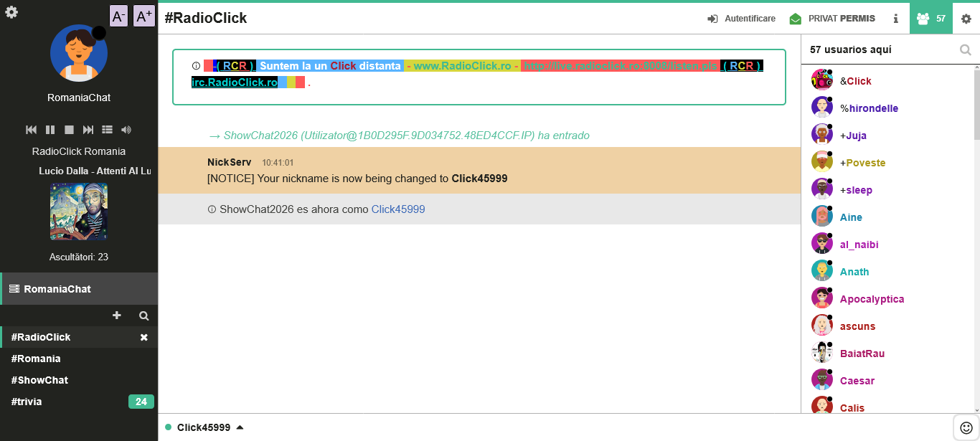Viewport: 980px width, 441px height.
Task: Select user al_naibi in list
Action: click(859, 245)
